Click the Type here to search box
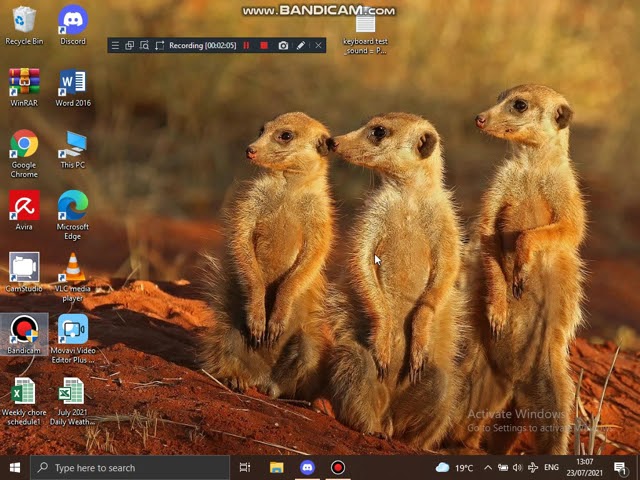This screenshot has height=480, width=640. 130,468
